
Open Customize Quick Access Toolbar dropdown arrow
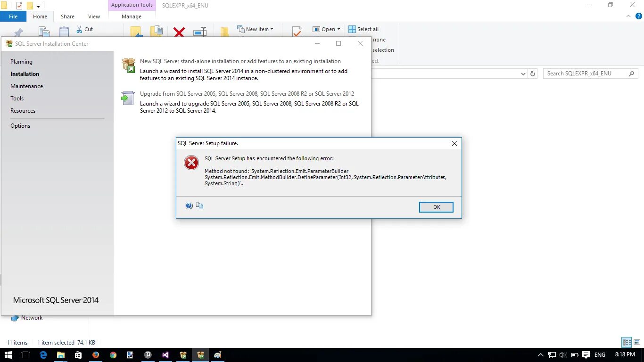(x=39, y=6)
